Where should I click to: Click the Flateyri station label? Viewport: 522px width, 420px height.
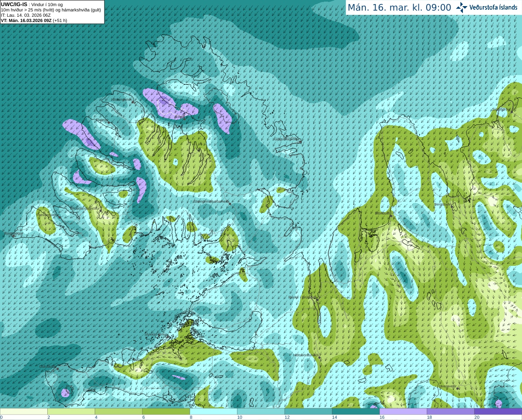[102, 120]
